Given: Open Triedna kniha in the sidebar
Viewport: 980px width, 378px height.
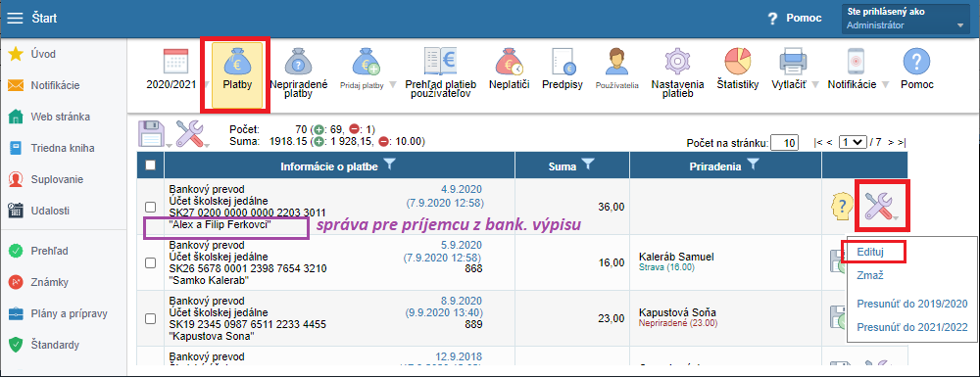Looking at the screenshot, I should [x=50, y=148].
